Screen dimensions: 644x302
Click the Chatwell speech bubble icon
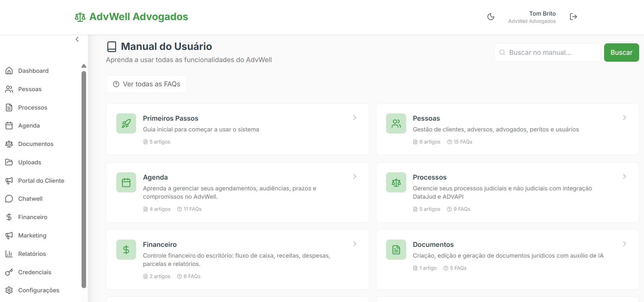[x=9, y=199]
